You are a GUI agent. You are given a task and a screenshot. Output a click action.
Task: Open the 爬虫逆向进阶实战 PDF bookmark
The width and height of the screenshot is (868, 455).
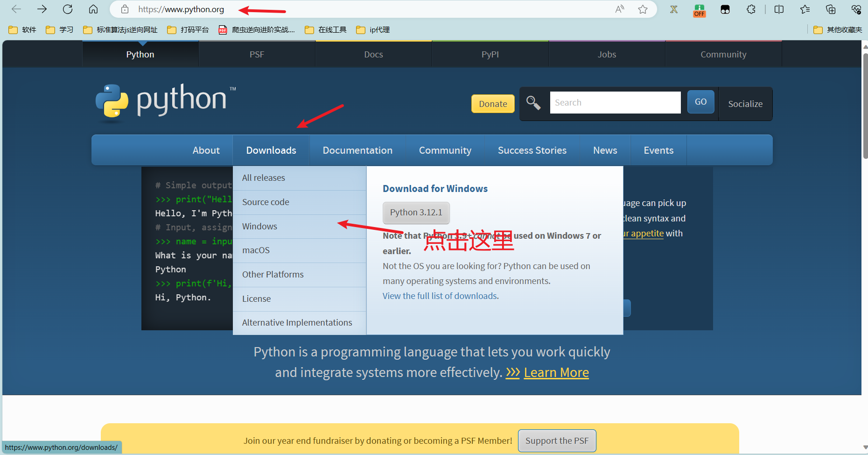tap(257, 30)
